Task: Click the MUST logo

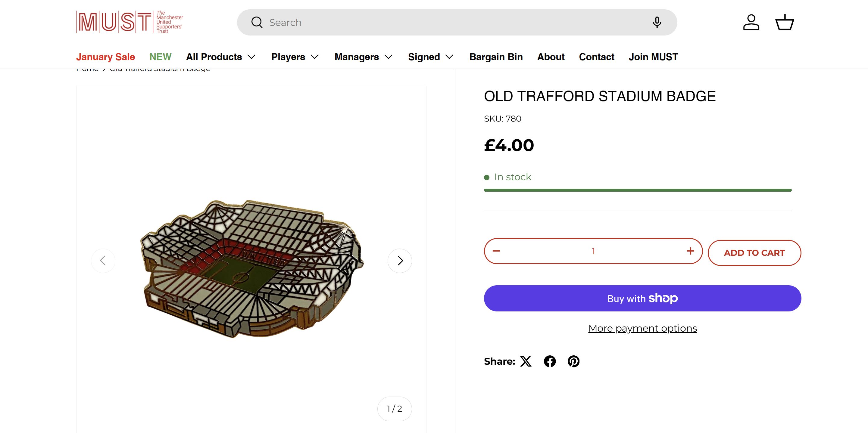Action: pyautogui.click(x=130, y=22)
